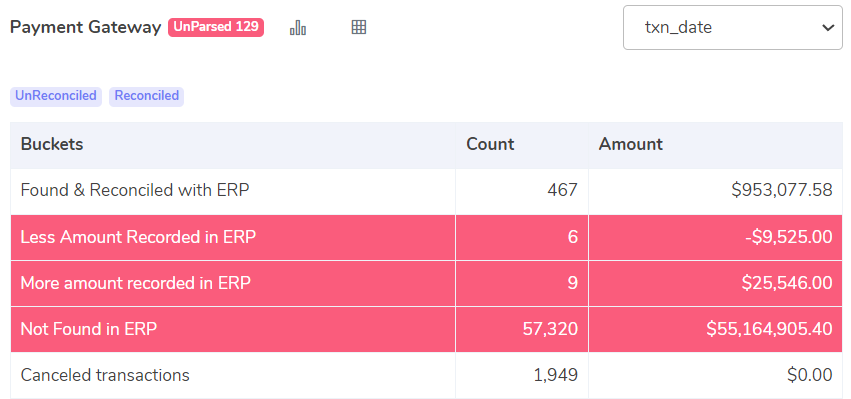This screenshot has height=399, width=851.
Task: Sort by Count column header
Action: pos(490,144)
